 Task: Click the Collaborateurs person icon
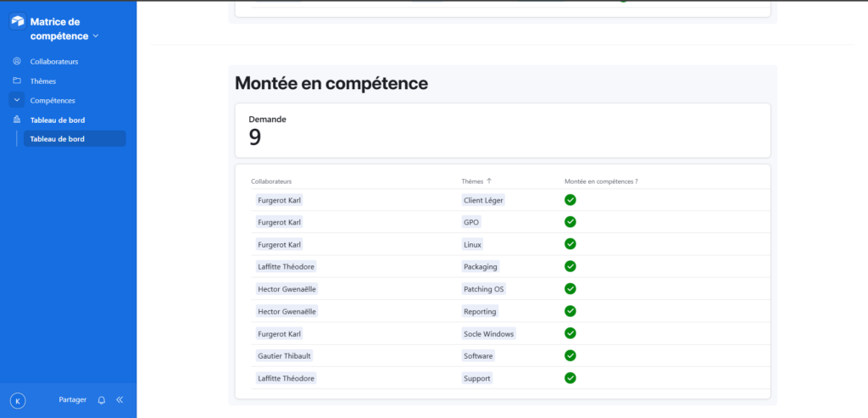pos(17,61)
